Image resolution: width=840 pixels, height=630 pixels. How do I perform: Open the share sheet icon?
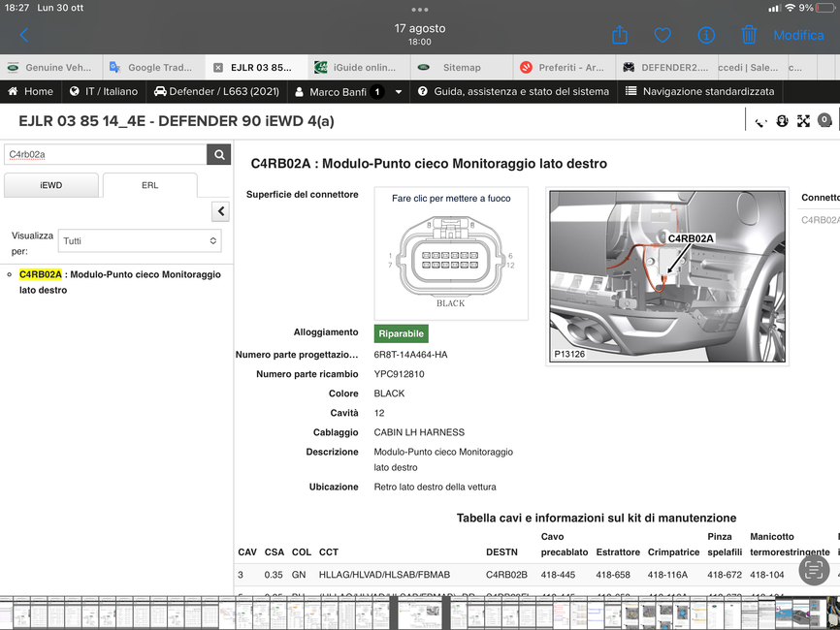[620, 35]
